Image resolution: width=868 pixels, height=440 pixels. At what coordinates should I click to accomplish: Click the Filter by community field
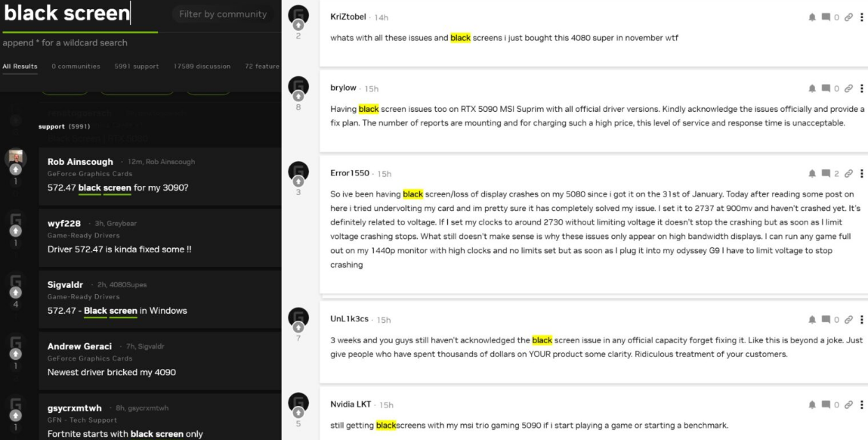click(x=223, y=14)
